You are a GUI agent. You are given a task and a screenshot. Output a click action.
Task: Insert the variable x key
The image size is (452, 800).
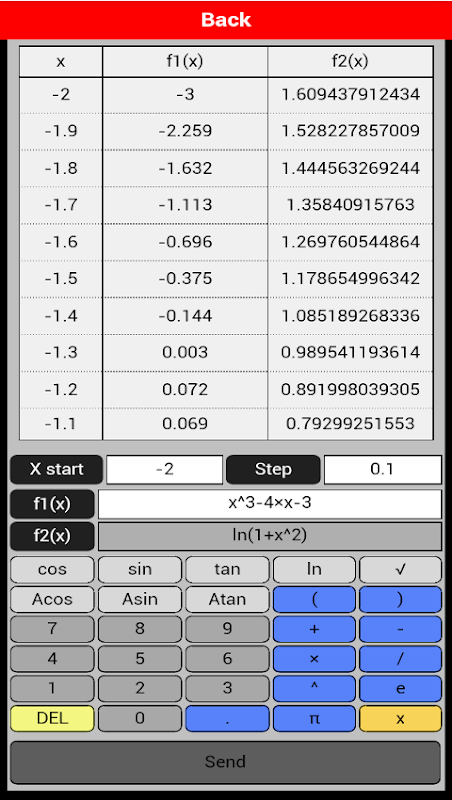[x=400, y=719]
